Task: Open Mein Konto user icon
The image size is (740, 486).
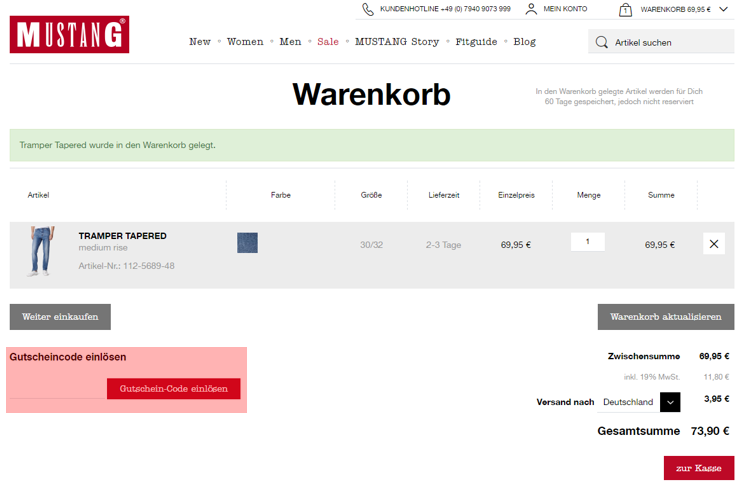Action: pyautogui.click(x=531, y=9)
